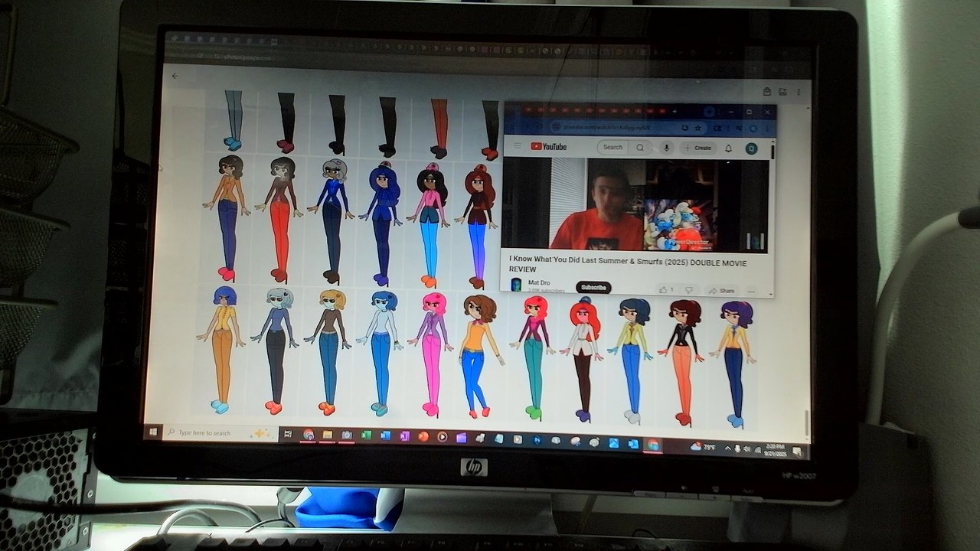The image size is (980, 551).
Task: Click into the YouTube Search field
Action: coord(613,147)
